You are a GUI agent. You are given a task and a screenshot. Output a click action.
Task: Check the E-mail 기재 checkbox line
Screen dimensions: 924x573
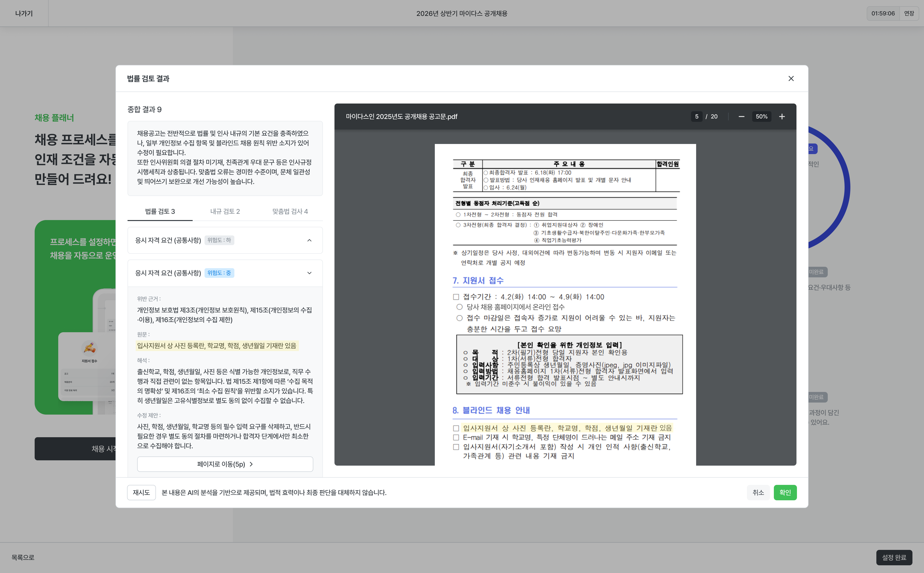click(x=456, y=438)
